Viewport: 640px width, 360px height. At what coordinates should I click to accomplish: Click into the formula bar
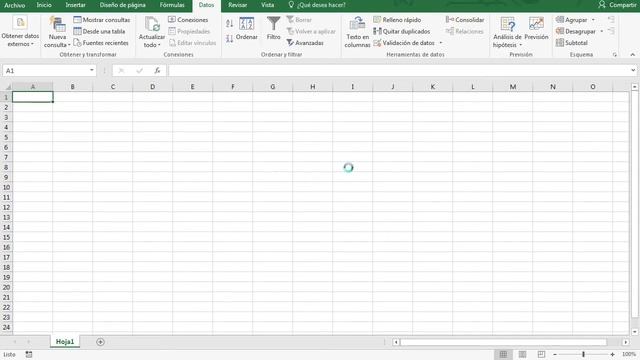click(x=398, y=71)
